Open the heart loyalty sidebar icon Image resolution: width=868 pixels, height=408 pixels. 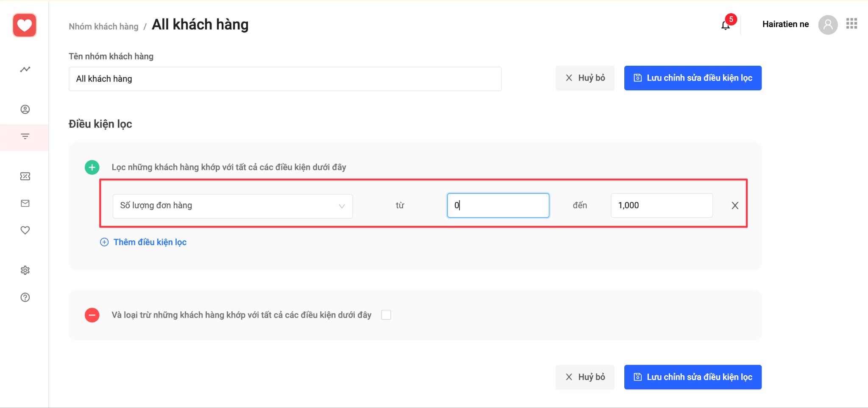tap(25, 230)
